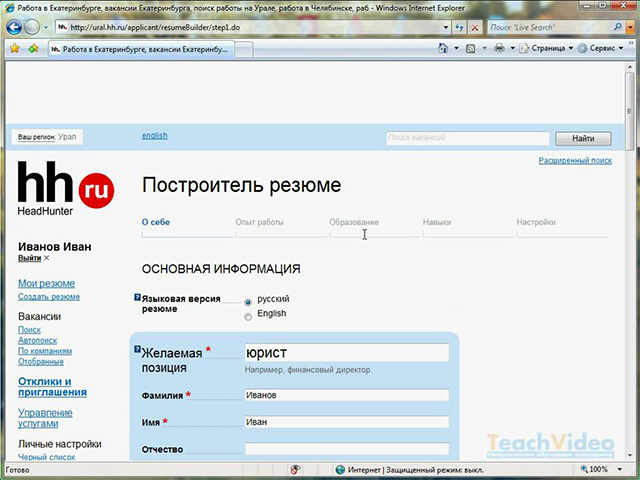Click the 100% zoom level button
640x480 pixels.
[594, 470]
